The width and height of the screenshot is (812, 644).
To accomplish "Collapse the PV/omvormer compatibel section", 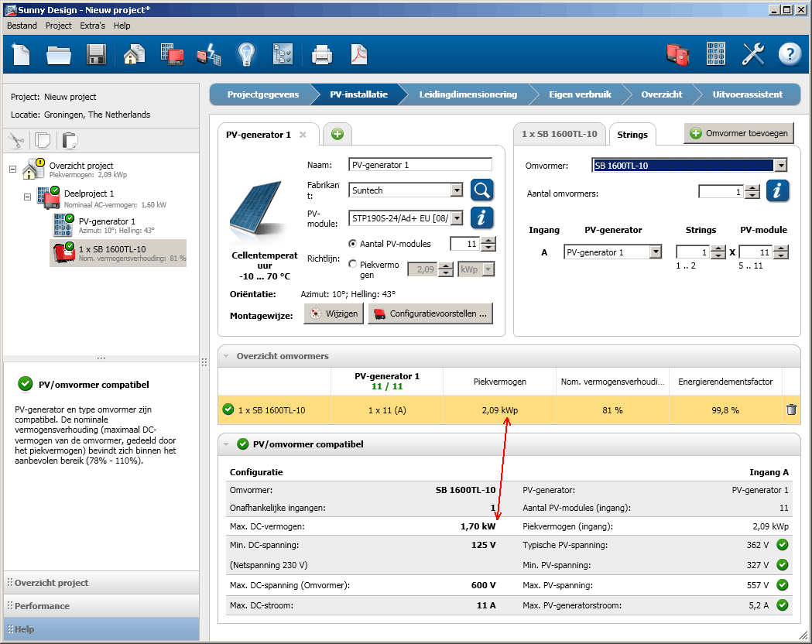I will click(226, 444).
